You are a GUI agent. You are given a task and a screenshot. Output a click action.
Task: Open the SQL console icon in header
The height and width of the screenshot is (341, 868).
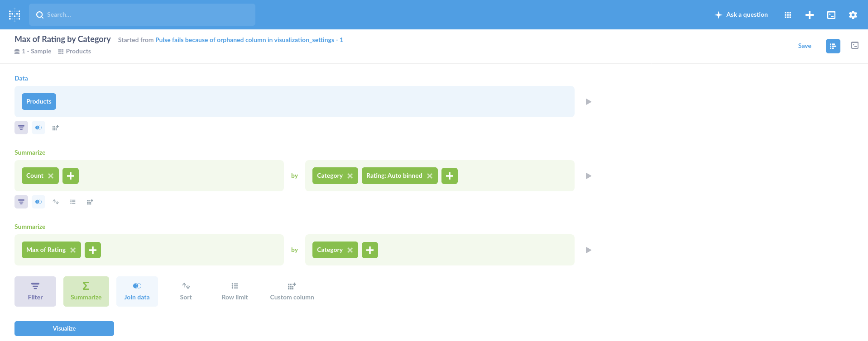[x=831, y=15]
